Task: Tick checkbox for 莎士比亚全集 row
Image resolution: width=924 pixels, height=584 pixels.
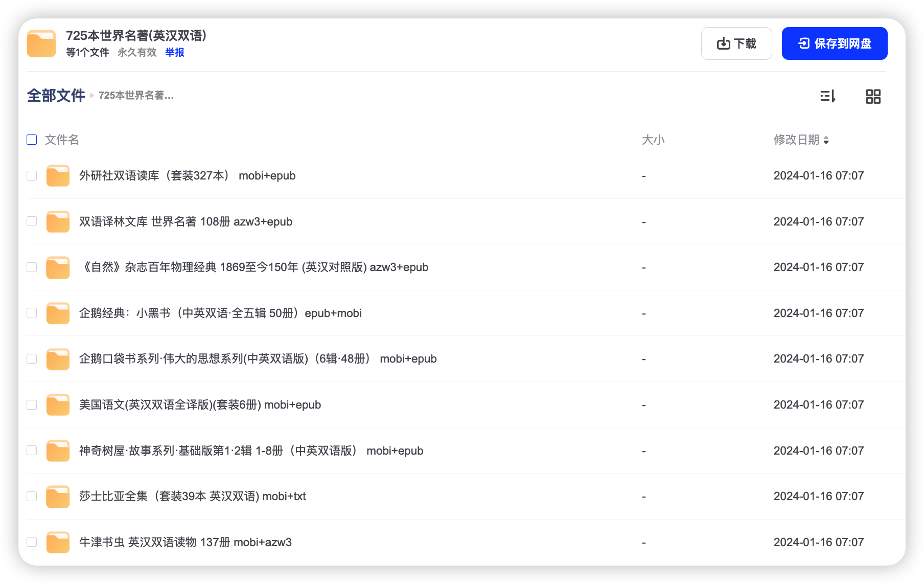Action: click(32, 496)
